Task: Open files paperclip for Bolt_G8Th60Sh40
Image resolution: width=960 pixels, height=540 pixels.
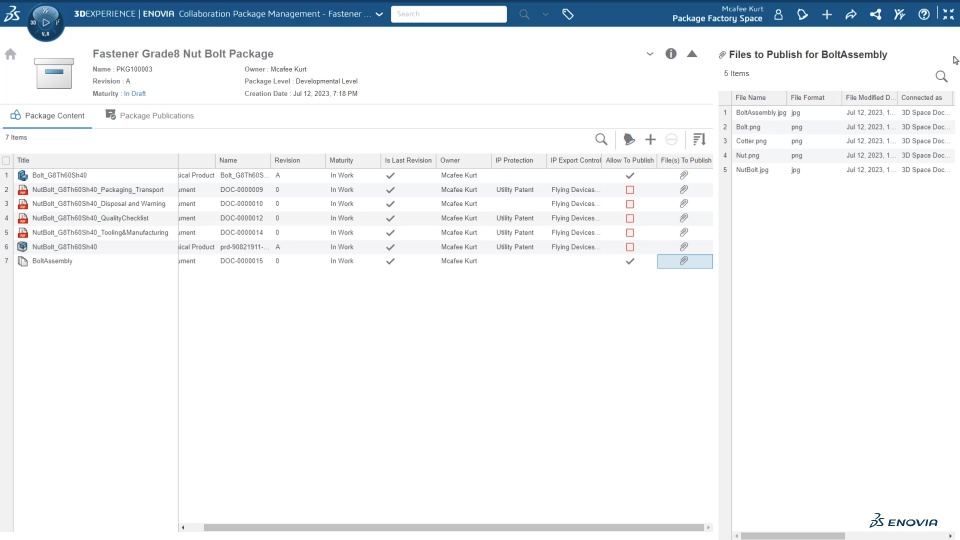Action: tap(684, 175)
